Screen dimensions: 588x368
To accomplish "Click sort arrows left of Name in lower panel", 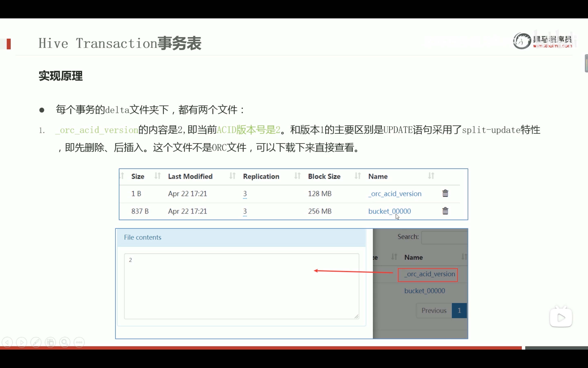I will tap(394, 257).
